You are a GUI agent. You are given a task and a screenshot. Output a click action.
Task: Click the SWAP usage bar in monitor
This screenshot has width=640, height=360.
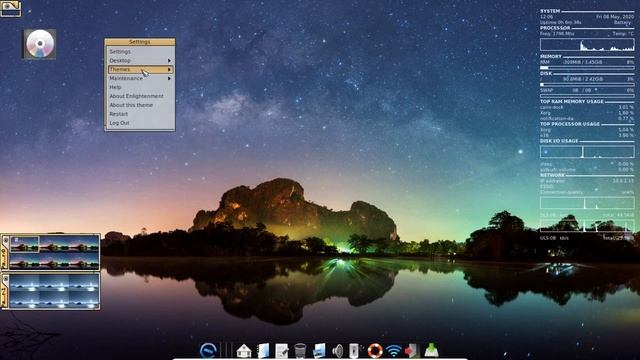(x=587, y=96)
